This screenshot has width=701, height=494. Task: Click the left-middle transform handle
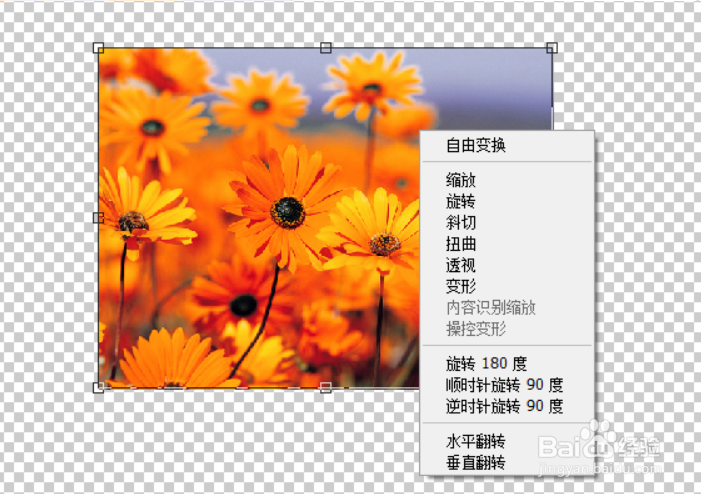[x=98, y=218]
